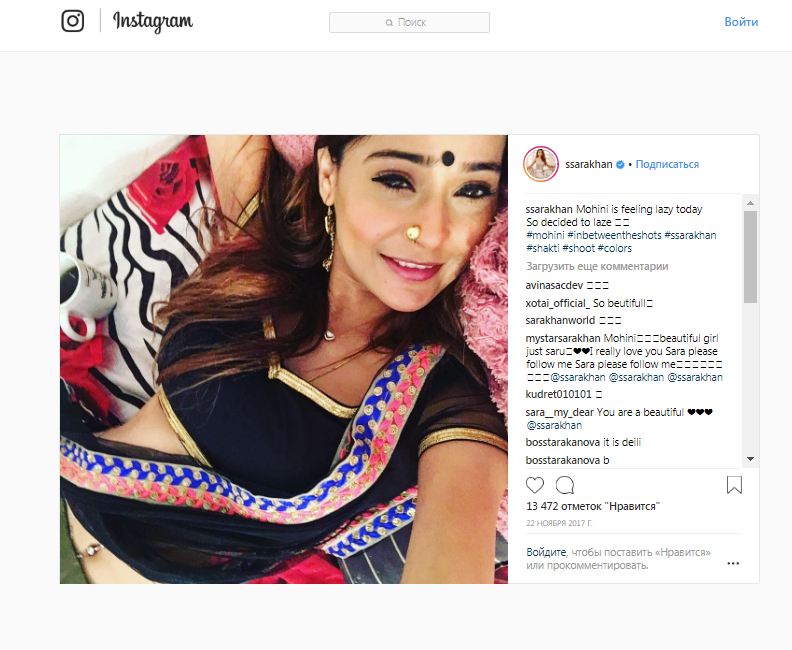Click the Войдите link below the date
The image size is (792, 650).
click(x=546, y=552)
